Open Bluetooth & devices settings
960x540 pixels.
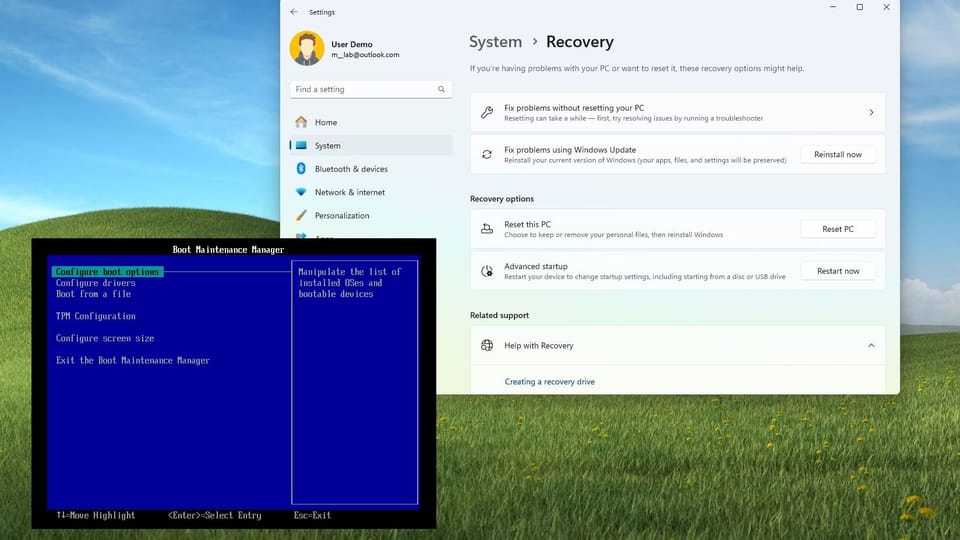[370, 169]
